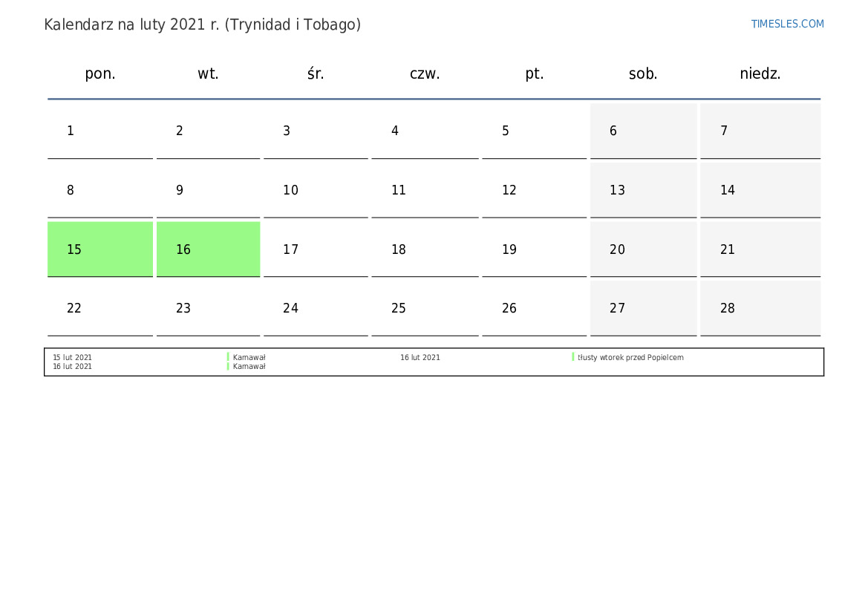868x614 pixels.
Task: Click 16 lut 2021 beside Karnawał
Action: click(x=73, y=367)
